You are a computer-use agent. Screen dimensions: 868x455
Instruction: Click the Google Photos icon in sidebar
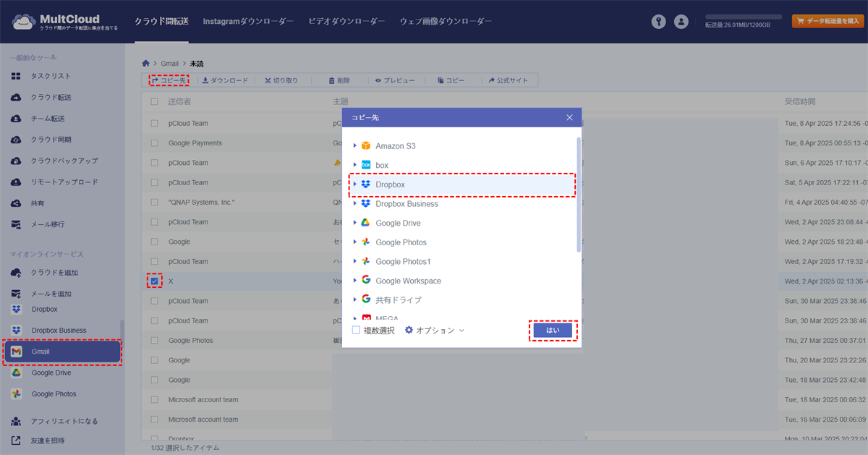click(x=16, y=394)
